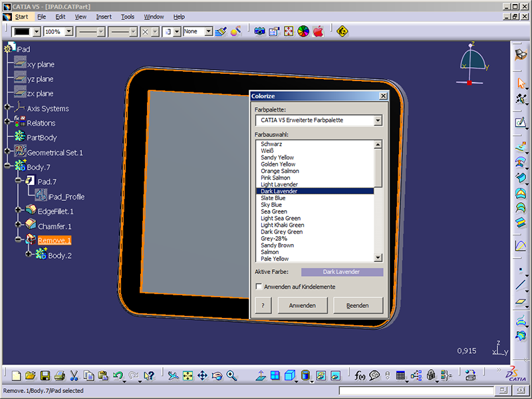This screenshot has height=399, width=532.
Task: Enable Anwenden auf Kindelemente checkbox
Action: click(259, 287)
